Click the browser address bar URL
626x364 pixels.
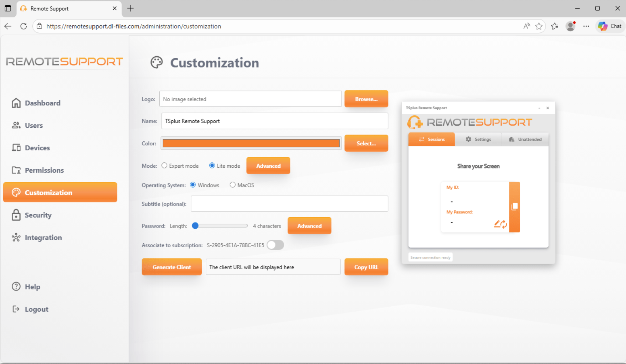pyautogui.click(x=134, y=26)
